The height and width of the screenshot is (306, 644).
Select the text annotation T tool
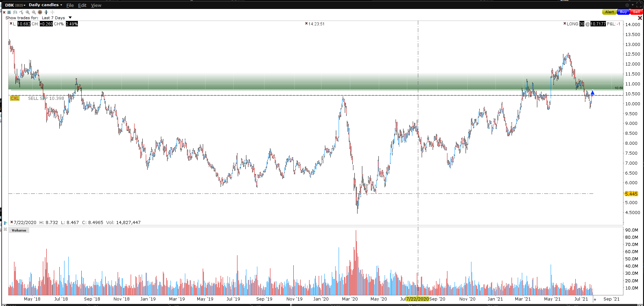coord(9,12)
